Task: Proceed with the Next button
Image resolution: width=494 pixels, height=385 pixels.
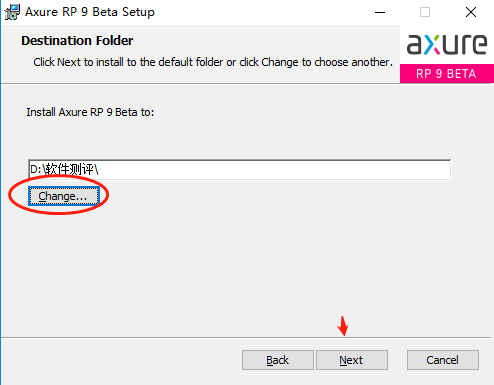Action: [x=352, y=360]
